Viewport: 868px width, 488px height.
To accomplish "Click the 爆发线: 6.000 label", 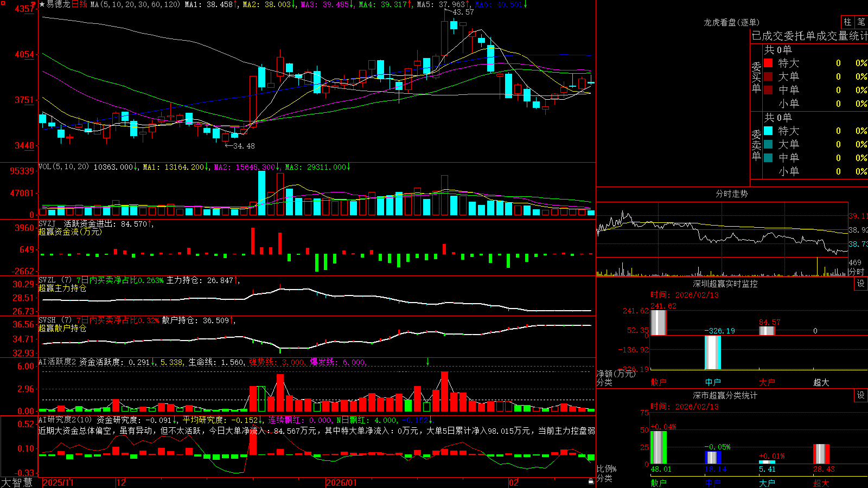I will click(x=338, y=362).
